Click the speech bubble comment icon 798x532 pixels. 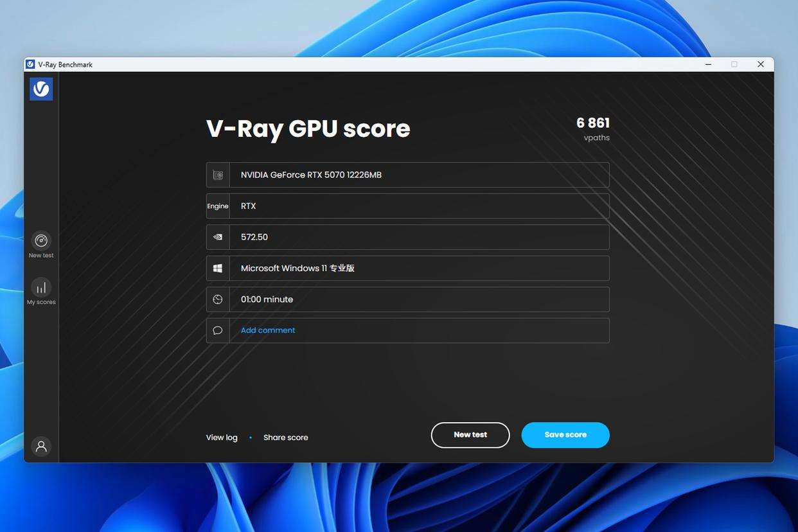[218, 330]
